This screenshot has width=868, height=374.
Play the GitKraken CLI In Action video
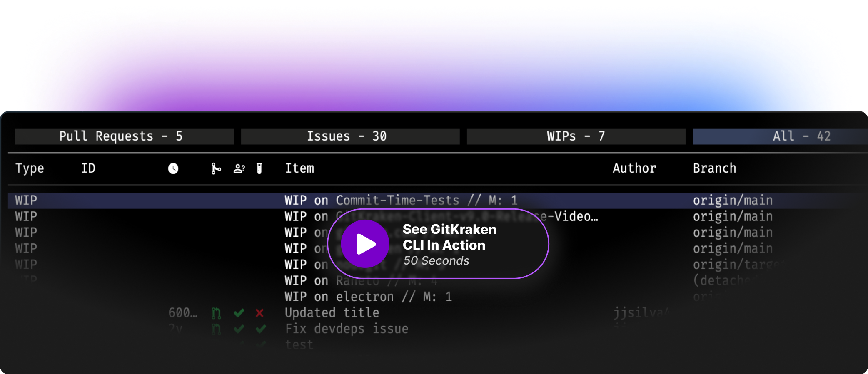(365, 244)
